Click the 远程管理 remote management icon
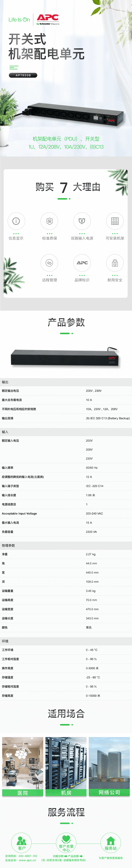 (x=49, y=263)
